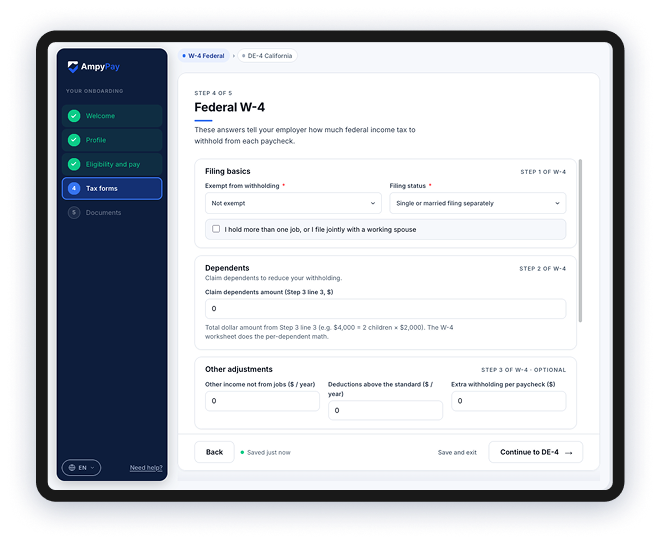This screenshot has height=544, width=661.
Task: Open the Welcome onboarding step
Action: tap(112, 116)
